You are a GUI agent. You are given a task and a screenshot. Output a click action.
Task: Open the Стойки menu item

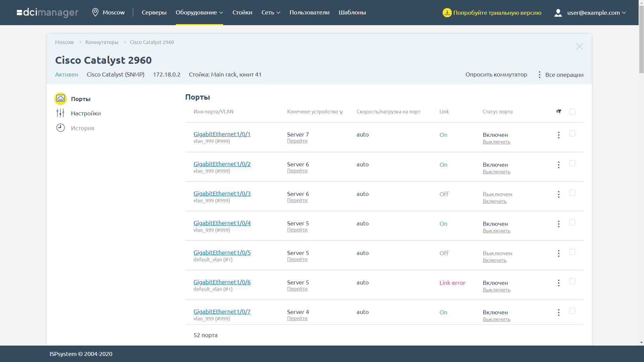click(x=242, y=12)
